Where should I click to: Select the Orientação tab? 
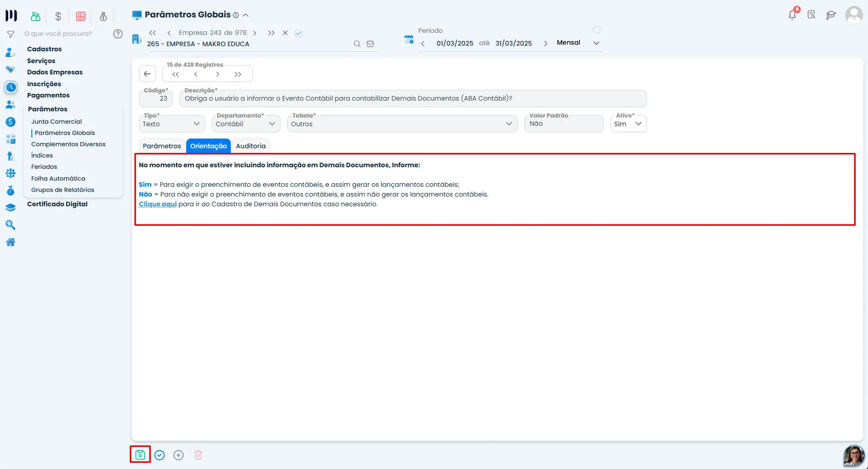coord(208,146)
